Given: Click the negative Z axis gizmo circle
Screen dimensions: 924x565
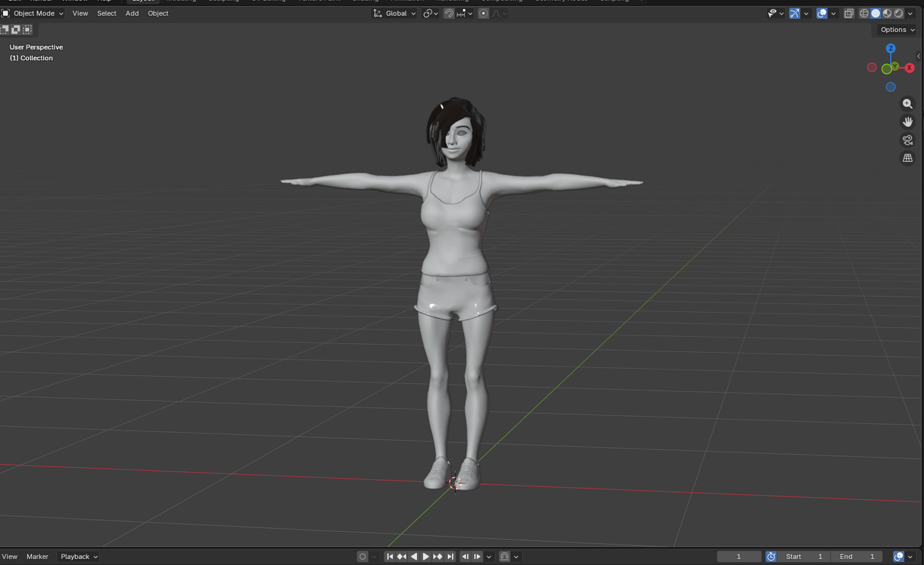Looking at the screenshot, I should pos(891,87).
